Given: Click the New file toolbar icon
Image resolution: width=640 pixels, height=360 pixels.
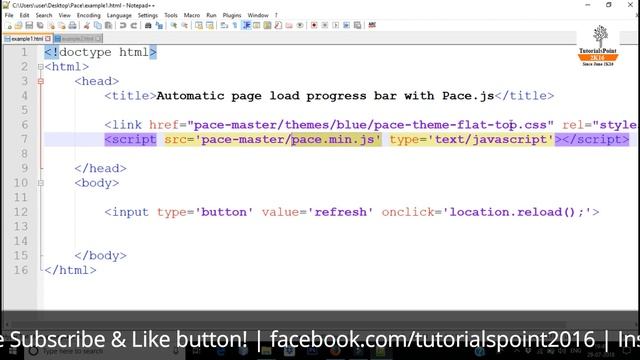Looking at the screenshot, I should pyautogui.click(x=8, y=25).
